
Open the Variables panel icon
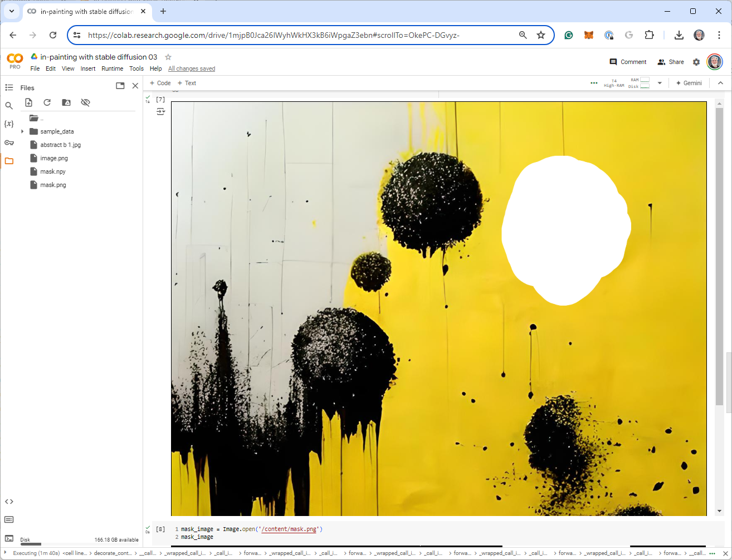[9, 124]
